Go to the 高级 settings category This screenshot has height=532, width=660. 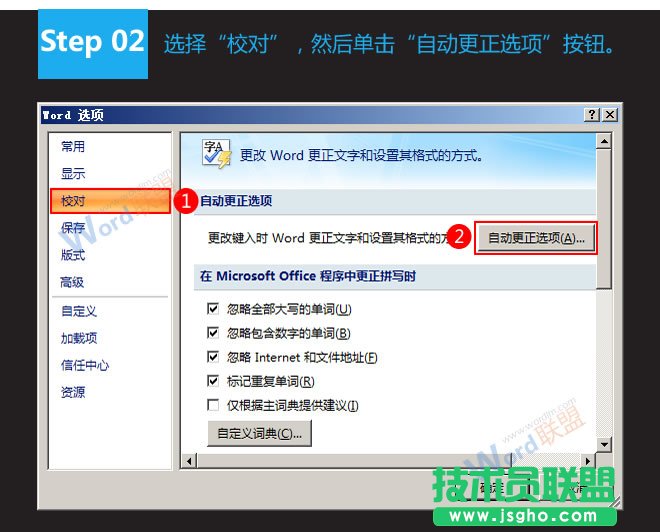pyautogui.click(x=73, y=282)
